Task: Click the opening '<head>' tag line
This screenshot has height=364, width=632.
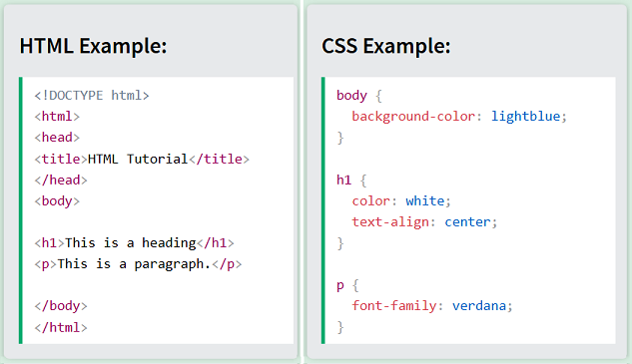Action: point(57,138)
